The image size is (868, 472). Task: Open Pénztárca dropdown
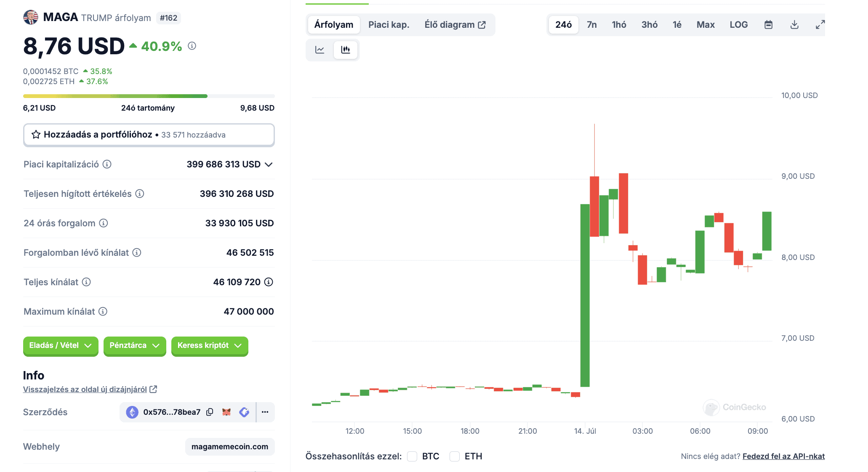click(135, 346)
